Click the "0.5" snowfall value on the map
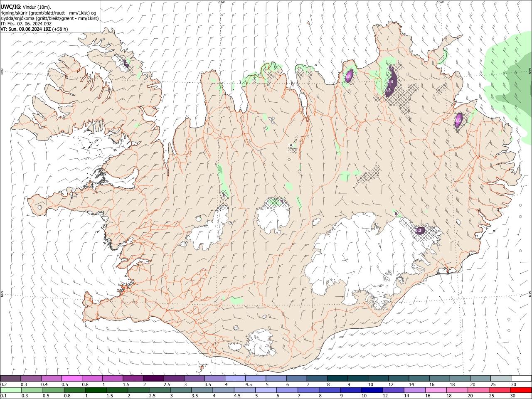Image resolution: width=532 pixels, height=399 pixels. [x=348, y=76]
